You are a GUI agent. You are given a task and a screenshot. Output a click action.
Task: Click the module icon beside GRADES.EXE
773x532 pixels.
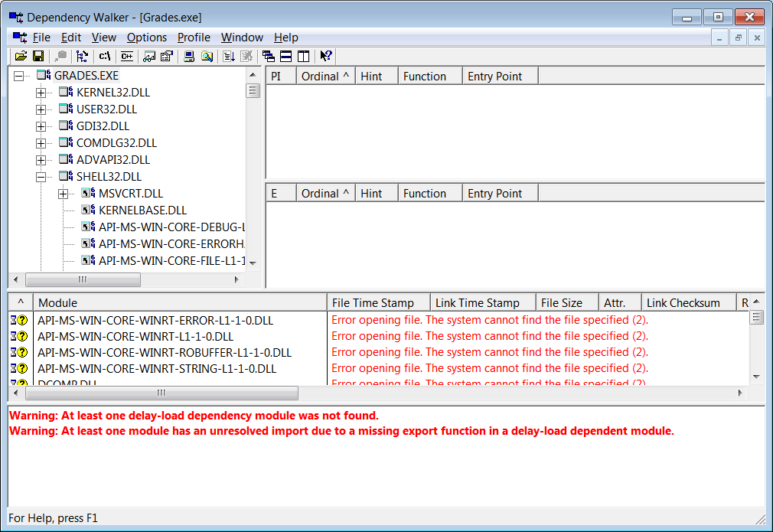click(x=44, y=75)
